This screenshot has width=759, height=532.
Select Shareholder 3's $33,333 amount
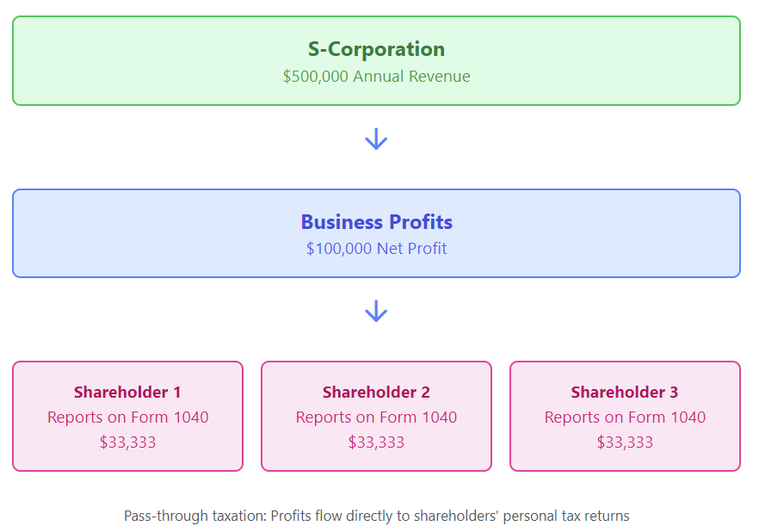(x=625, y=442)
